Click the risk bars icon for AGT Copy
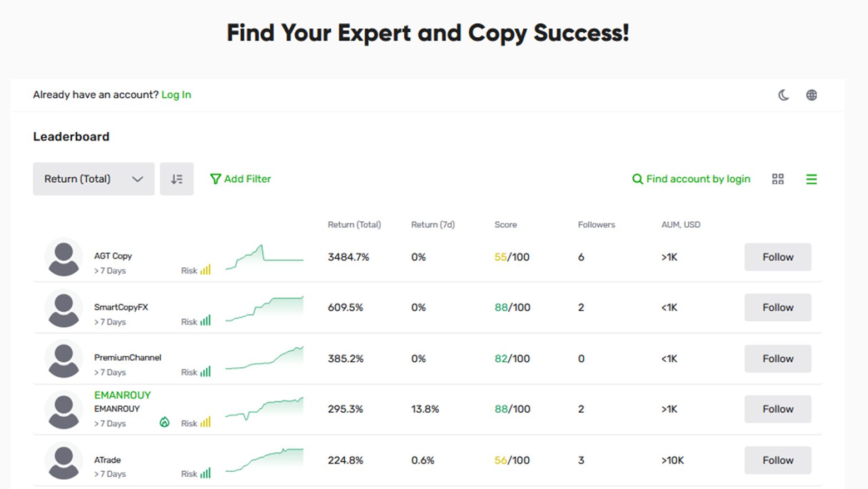Viewport: 868px width, 489px height. [x=206, y=270]
